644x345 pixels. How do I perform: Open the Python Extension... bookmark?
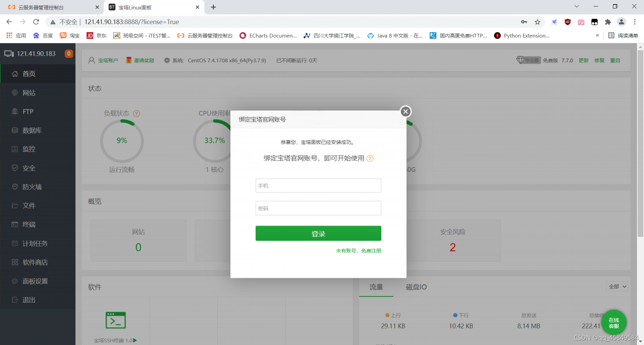pos(522,36)
